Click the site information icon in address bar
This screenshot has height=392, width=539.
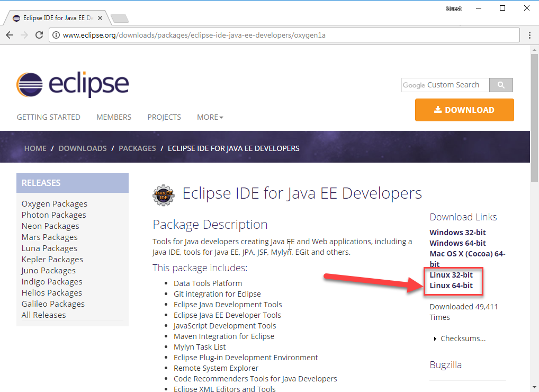(x=56, y=35)
